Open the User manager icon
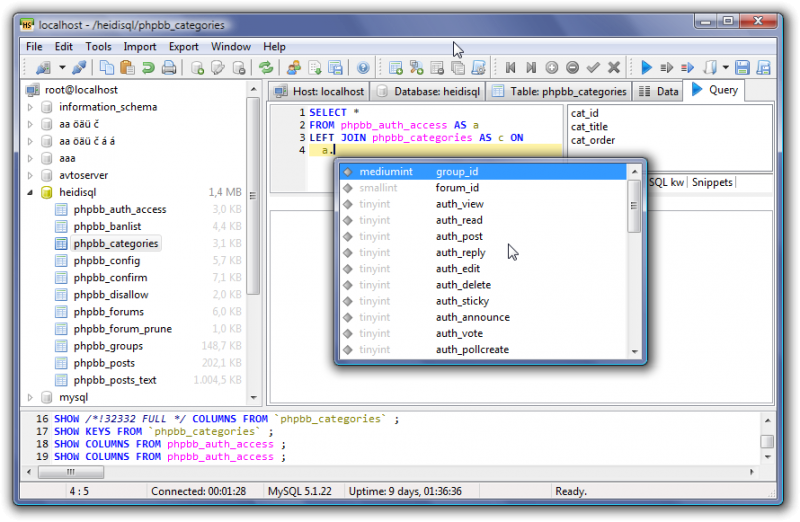The height and width of the screenshot is (522, 800). pos(294,67)
